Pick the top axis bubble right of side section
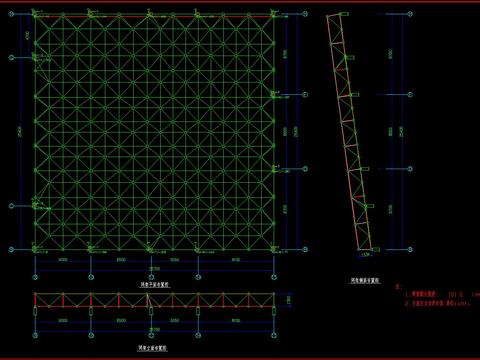 pos(410,14)
